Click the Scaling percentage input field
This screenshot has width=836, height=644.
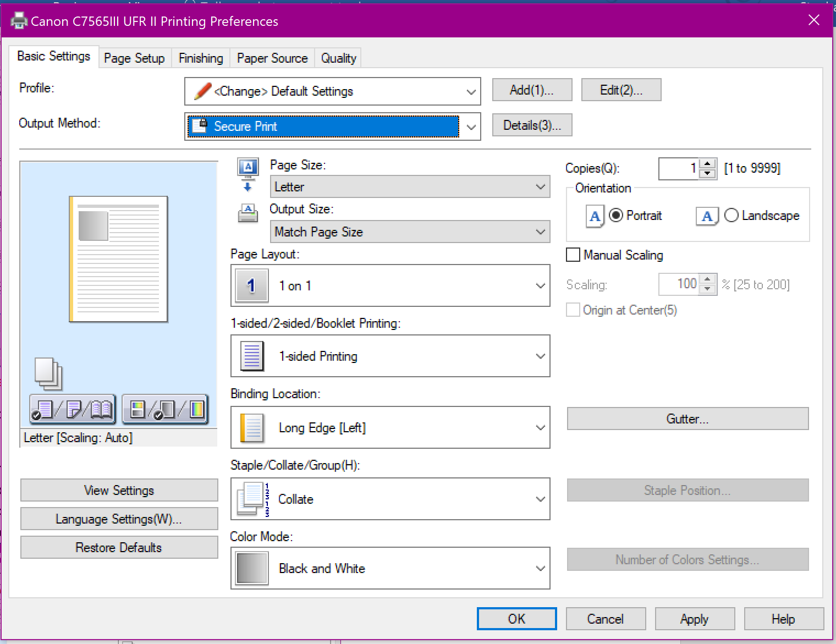click(679, 284)
